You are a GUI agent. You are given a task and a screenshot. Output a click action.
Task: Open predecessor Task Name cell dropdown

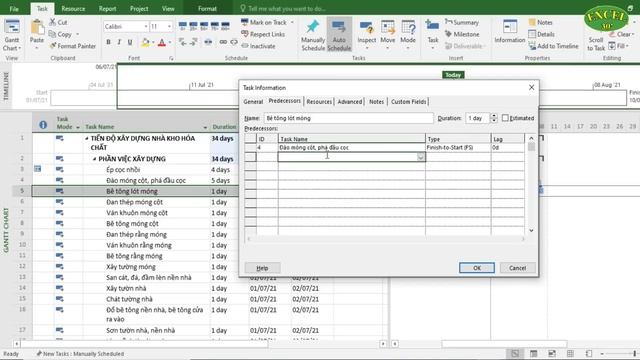tap(421, 157)
